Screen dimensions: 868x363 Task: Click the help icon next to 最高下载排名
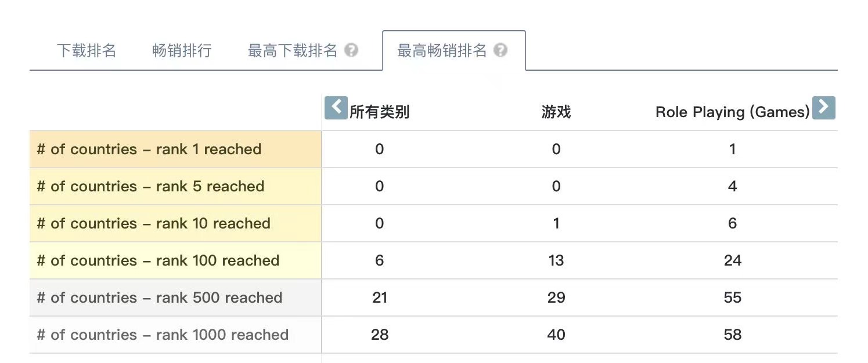(x=351, y=50)
